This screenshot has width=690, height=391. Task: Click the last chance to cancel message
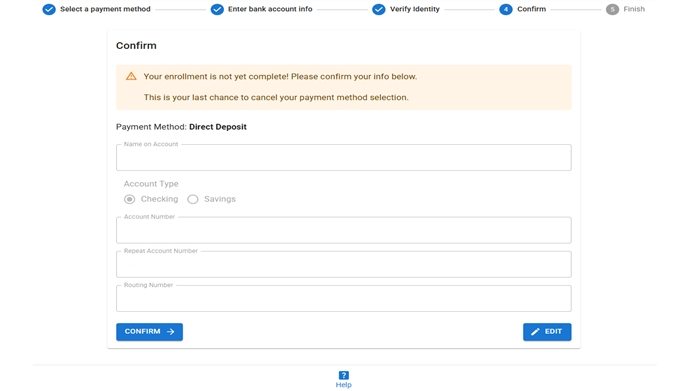pyautogui.click(x=276, y=97)
